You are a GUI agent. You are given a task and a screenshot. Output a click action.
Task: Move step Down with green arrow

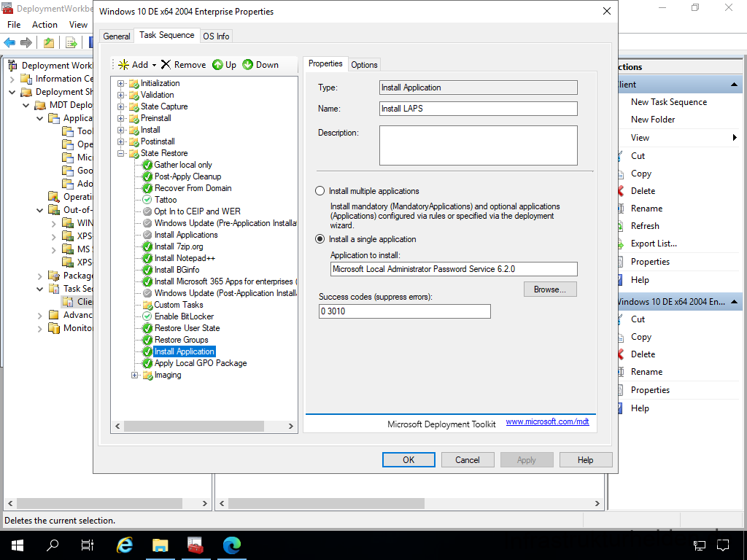click(x=248, y=65)
